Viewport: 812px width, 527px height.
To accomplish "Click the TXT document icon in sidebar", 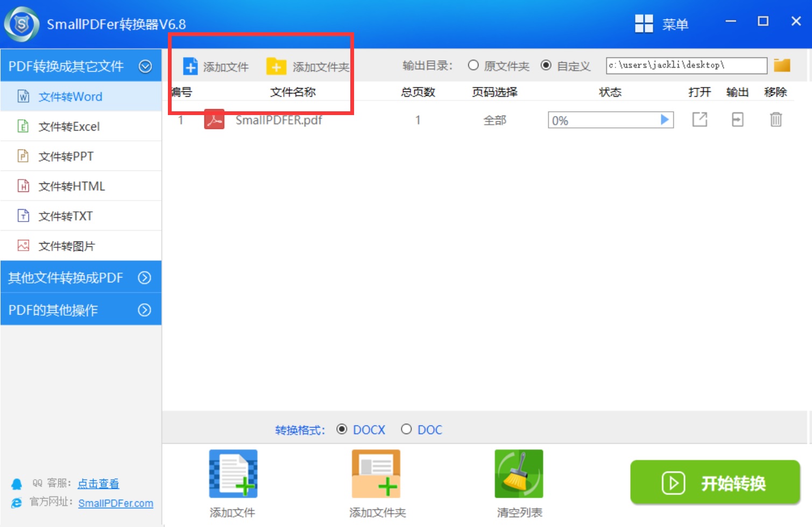I will pos(23,216).
